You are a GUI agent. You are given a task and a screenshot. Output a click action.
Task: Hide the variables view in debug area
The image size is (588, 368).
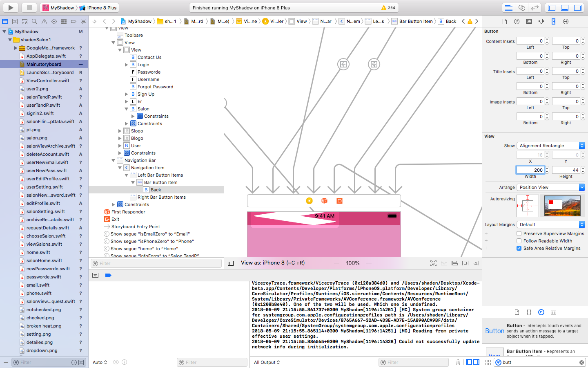469,362
